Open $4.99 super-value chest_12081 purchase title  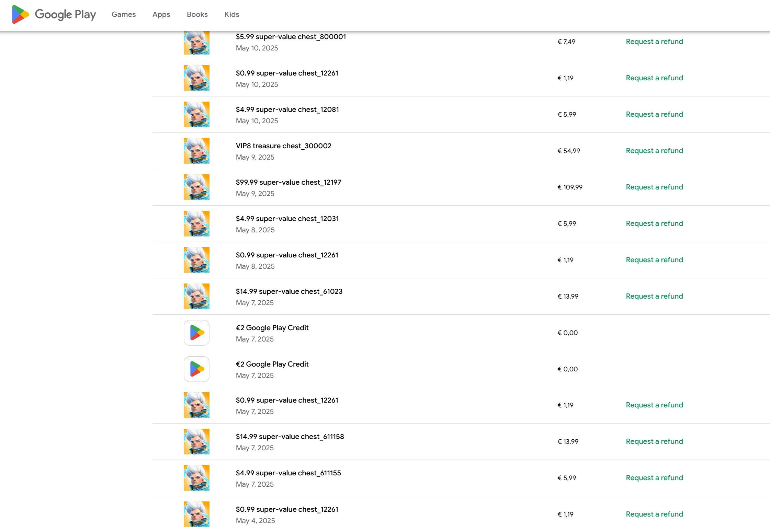(287, 109)
